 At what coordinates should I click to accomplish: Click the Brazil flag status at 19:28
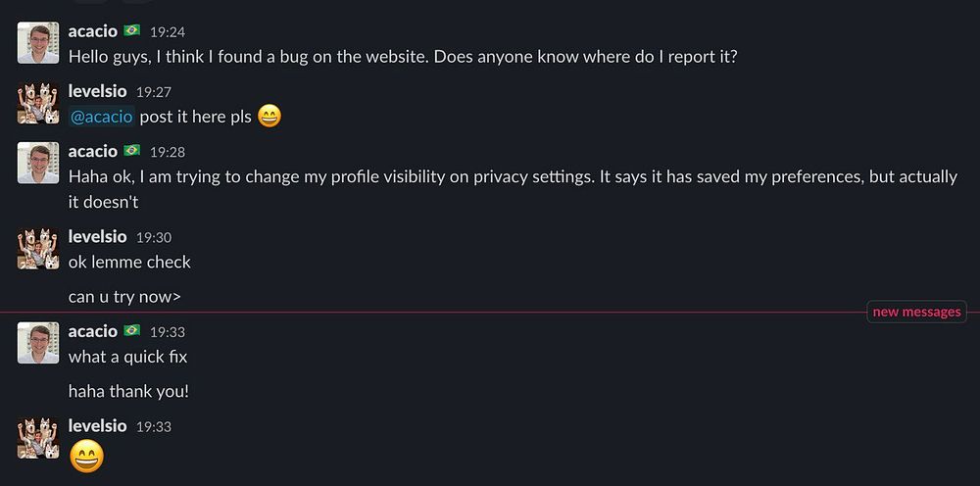tap(131, 151)
